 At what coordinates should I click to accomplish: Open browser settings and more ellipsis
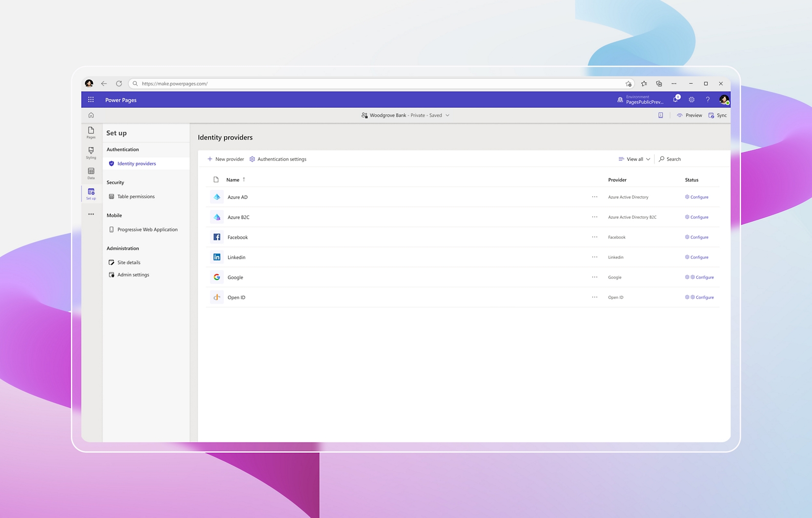click(674, 83)
